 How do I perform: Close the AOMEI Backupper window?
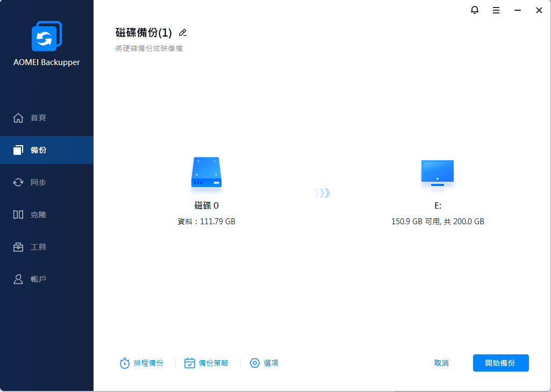click(x=539, y=10)
